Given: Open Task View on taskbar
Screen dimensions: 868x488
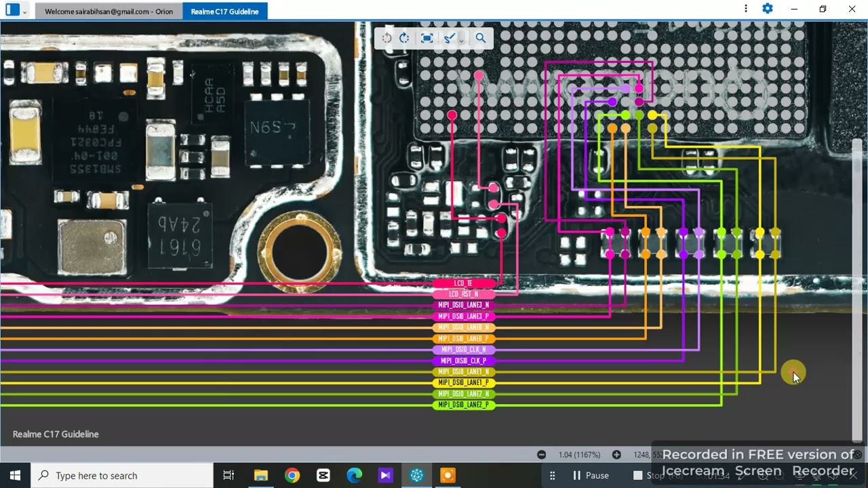Looking at the screenshot, I should point(229,475).
